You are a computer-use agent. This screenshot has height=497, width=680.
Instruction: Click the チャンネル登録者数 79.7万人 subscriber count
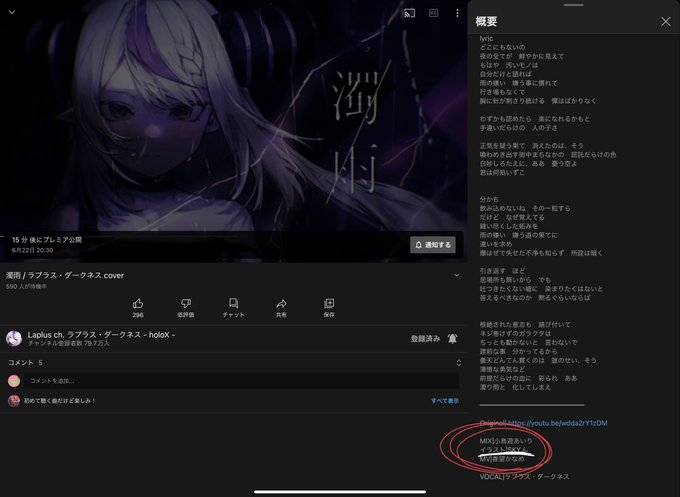tap(69, 343)
